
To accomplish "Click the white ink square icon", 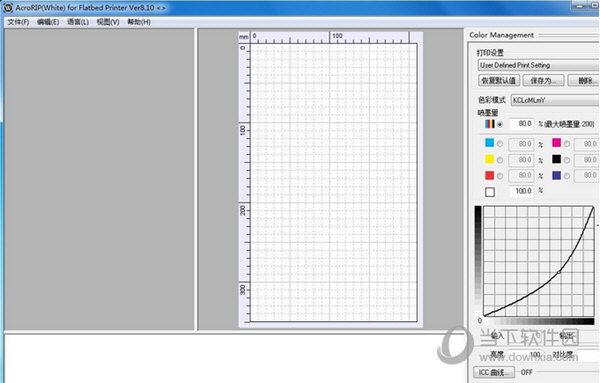I will (x=490, y=192).
